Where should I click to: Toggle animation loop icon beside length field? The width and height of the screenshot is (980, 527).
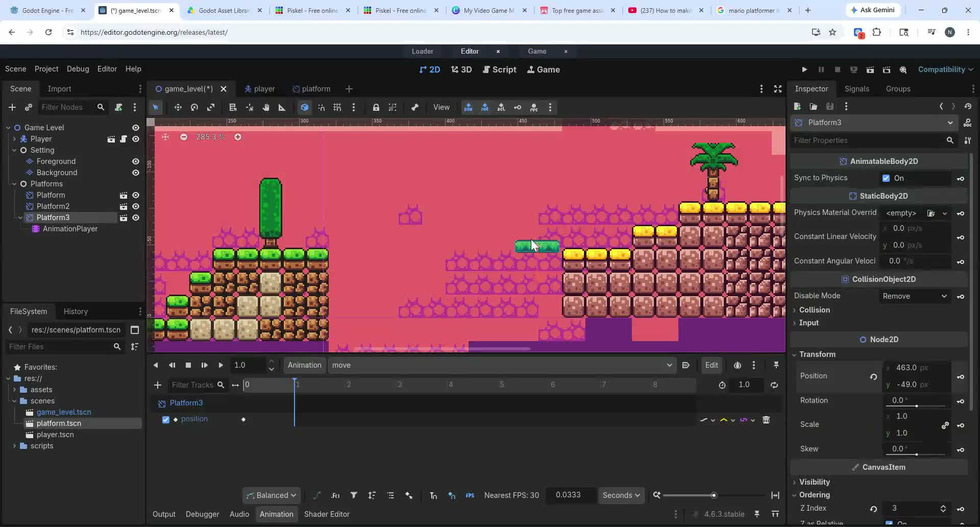[774, 385]
